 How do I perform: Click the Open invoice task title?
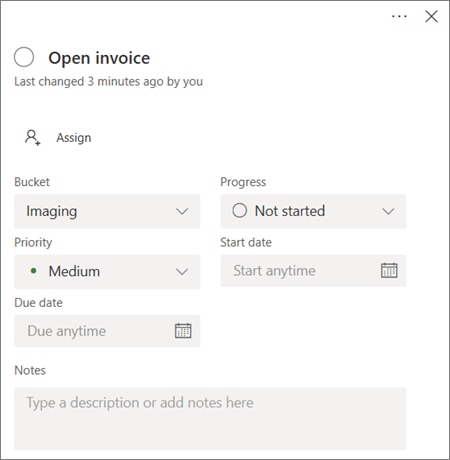99,59
